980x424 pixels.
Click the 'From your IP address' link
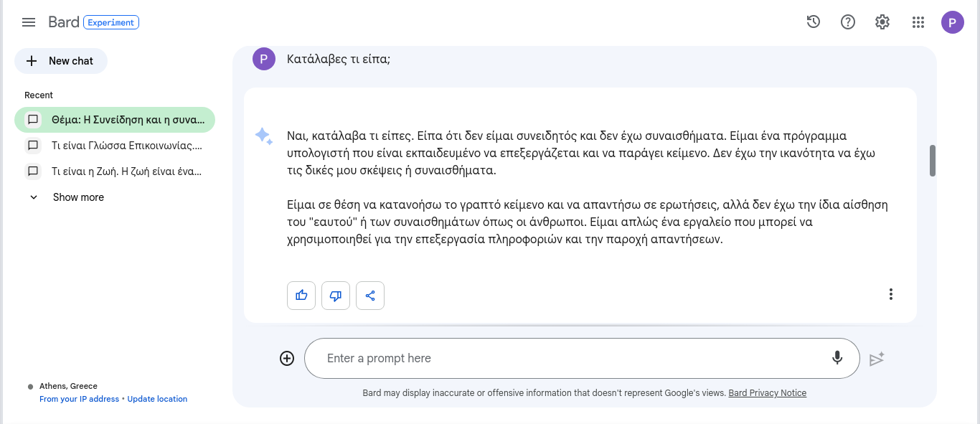click(80, 399)
